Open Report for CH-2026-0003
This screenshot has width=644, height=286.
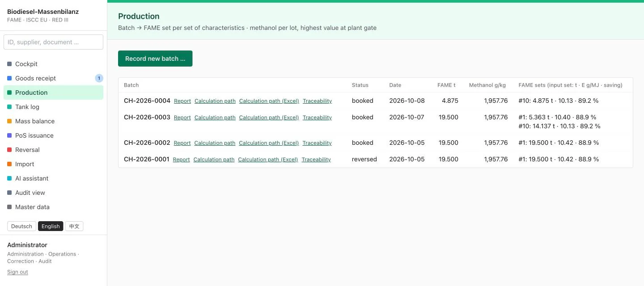click(x=182, y=118)
